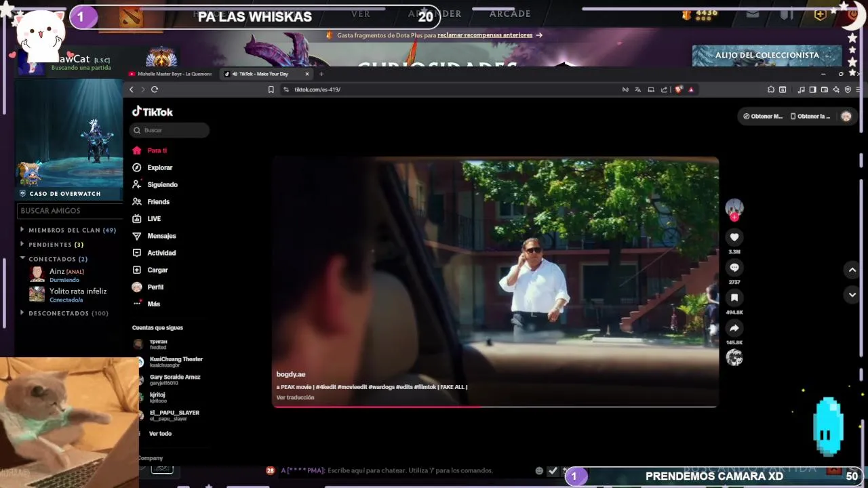
Task: Open the spinning sound disc of the video
Action: tap(734, 357)
